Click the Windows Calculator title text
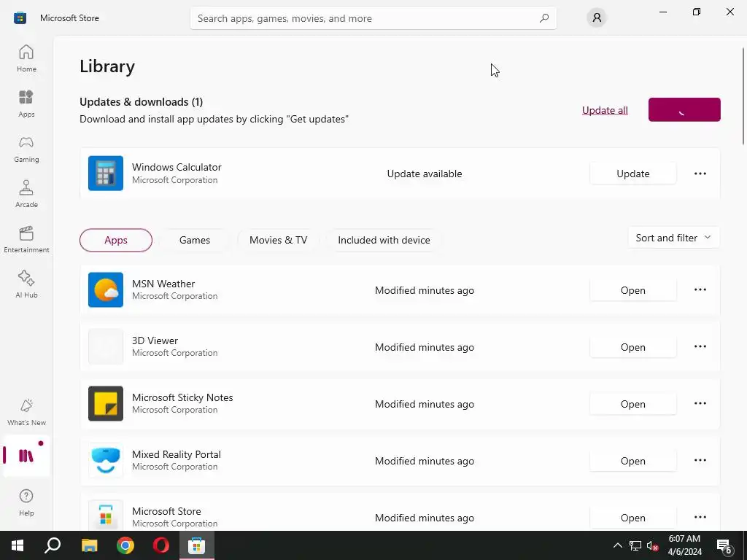 [x=177, y=167]
